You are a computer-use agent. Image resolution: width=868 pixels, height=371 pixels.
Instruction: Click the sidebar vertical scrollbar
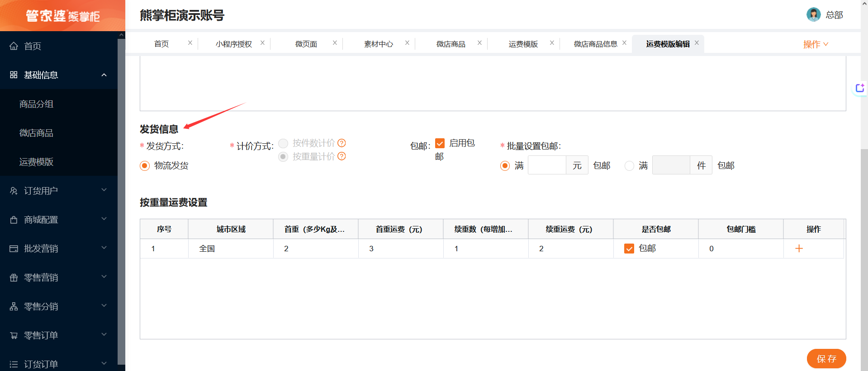point(121,201)
